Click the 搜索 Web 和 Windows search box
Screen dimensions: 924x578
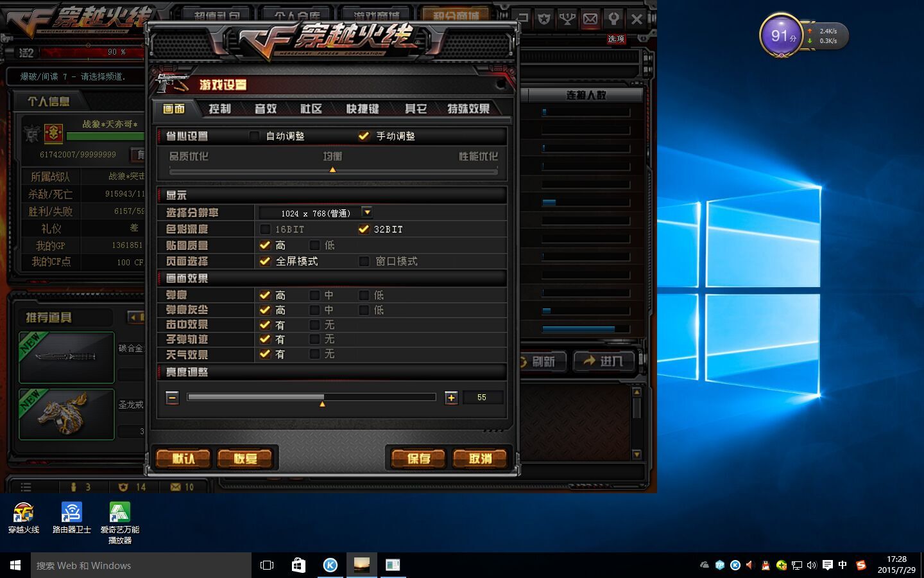click(x=141, y=565)
